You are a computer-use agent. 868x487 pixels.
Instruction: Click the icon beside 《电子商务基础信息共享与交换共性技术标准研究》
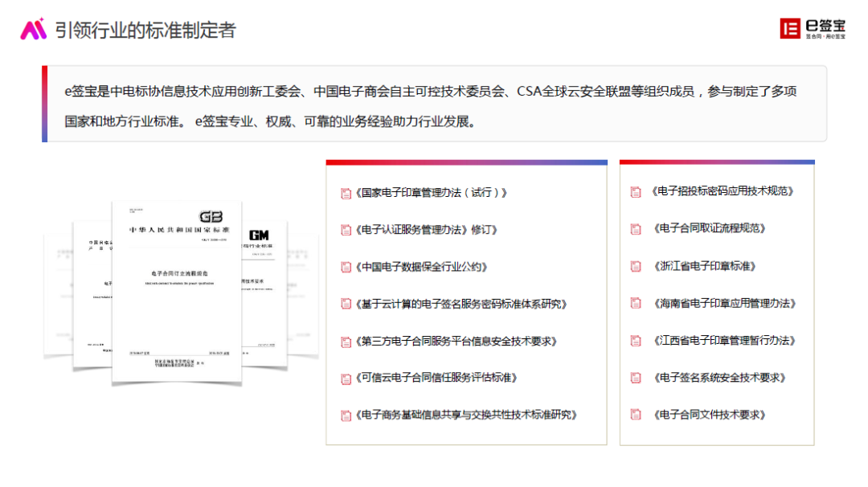(346, 415)
